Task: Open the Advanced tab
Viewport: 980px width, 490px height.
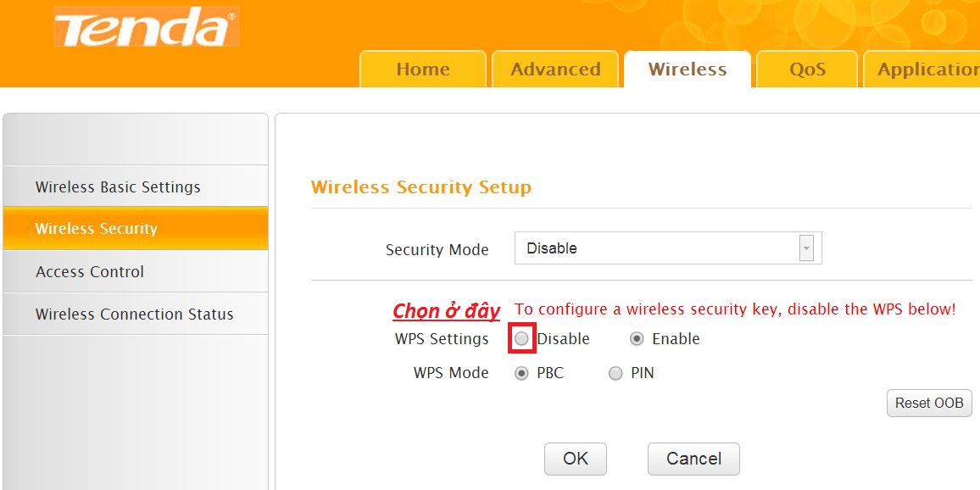Action: point(555,69)
